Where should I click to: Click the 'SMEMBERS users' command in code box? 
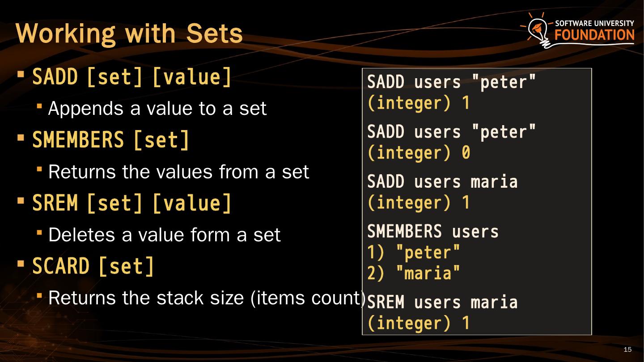[x=432, y=232]
